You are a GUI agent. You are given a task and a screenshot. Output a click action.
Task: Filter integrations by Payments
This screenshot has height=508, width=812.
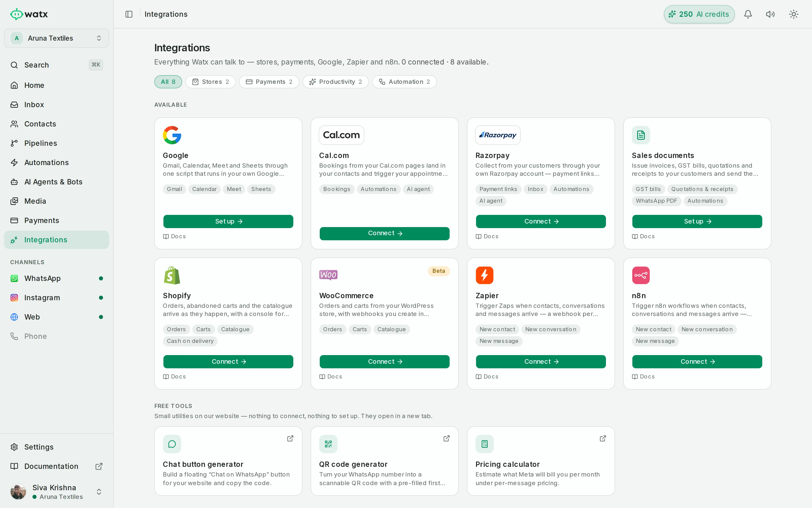coord(269,82)
